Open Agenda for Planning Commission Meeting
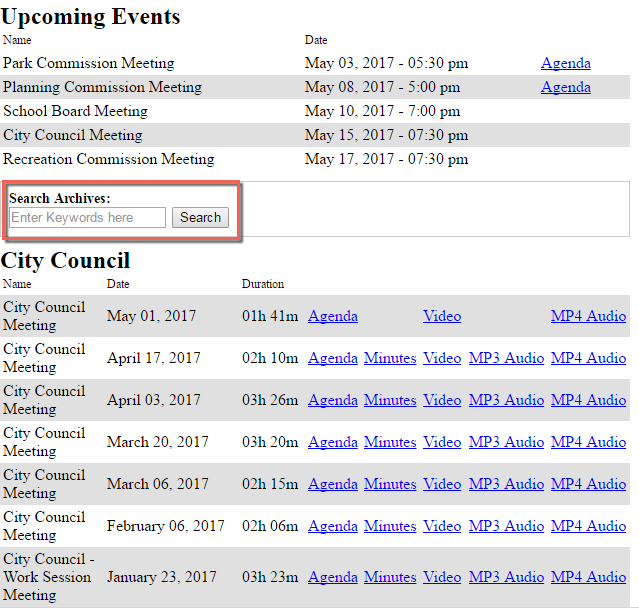 [566, 87]
